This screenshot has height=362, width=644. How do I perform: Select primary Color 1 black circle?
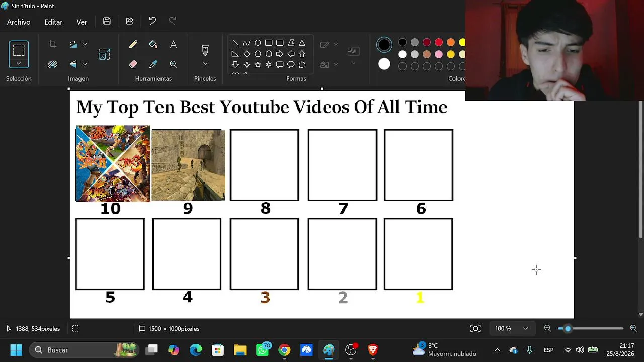tap(384, 45)
